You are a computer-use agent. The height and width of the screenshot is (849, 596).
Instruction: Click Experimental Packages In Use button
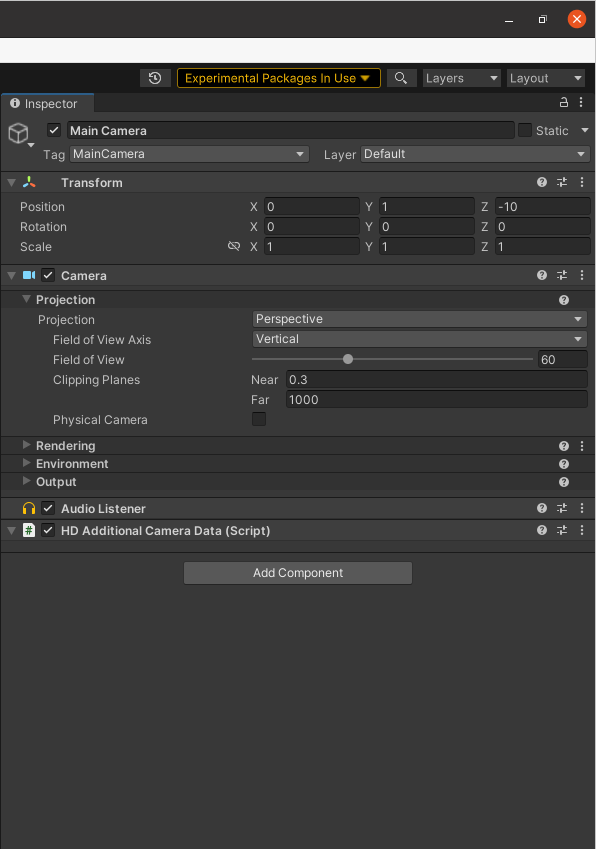pyautogui.click(x=279, y=78)
